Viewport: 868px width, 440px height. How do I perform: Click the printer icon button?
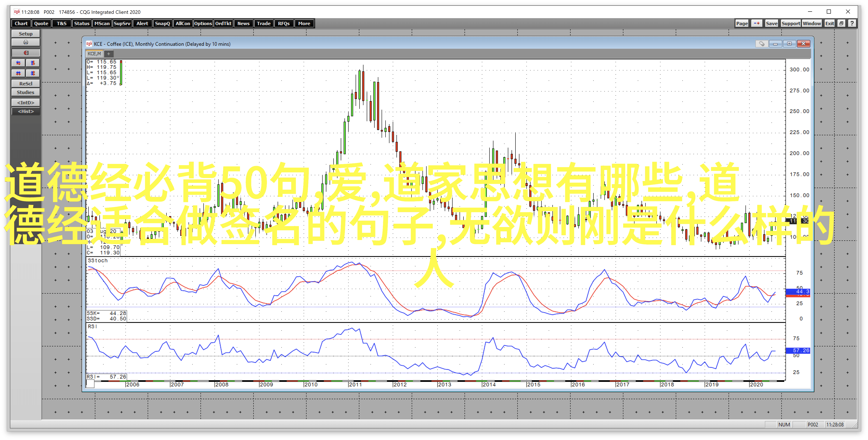[26, 42]
